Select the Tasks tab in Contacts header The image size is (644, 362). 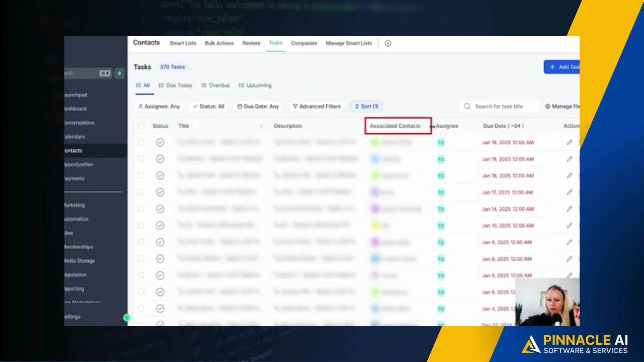[276, 43]
